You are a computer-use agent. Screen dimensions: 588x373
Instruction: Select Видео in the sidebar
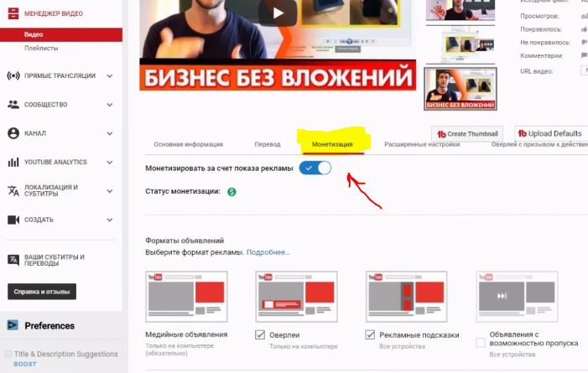[x=61, y=34]
